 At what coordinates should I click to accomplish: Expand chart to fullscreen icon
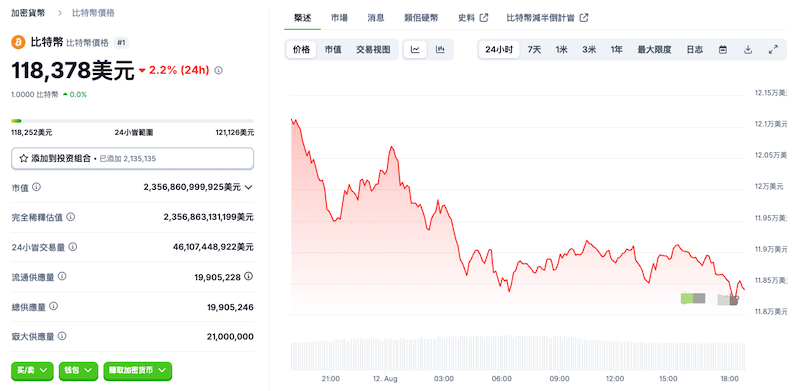pos(773,50)
